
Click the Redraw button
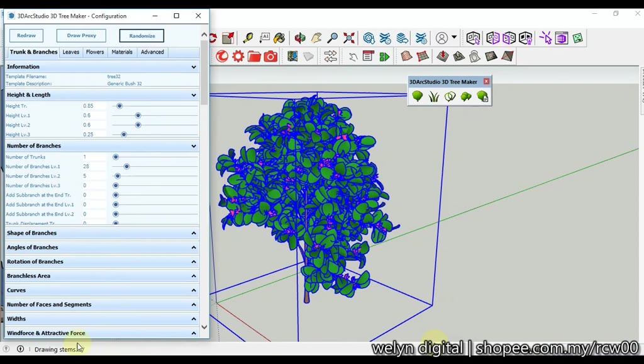(x=26, y=35)
